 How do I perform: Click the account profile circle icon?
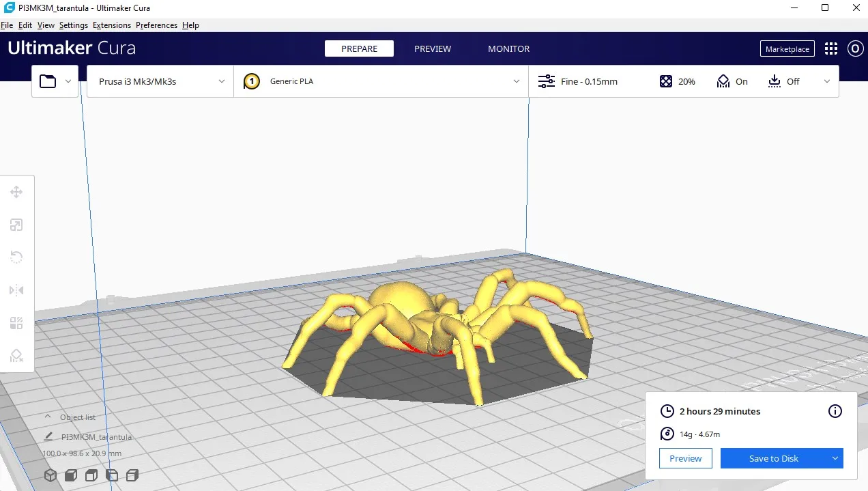coord(855,48)
